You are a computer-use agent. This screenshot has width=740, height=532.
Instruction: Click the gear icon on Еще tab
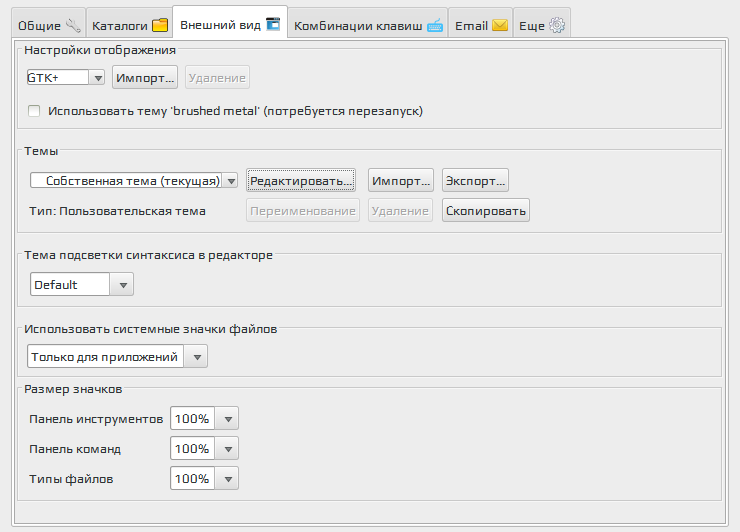tap(557, 25)
